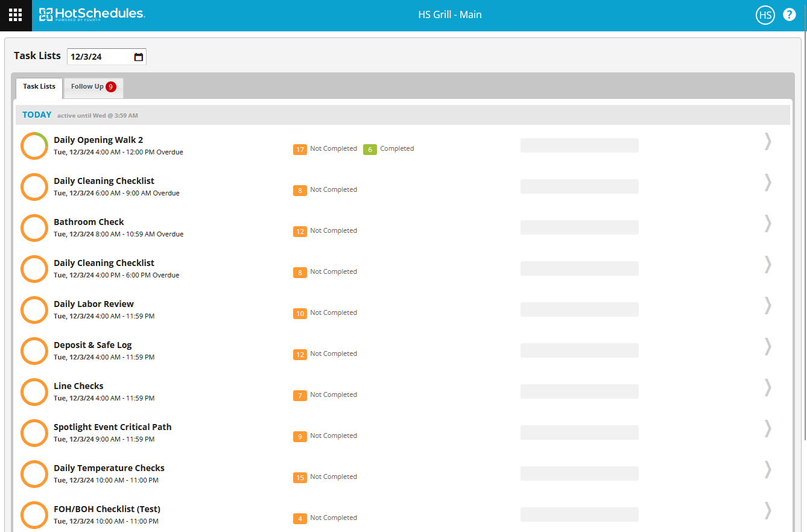Open the Bathroom Check task list
Image resolution: width=807 pixels, height=532 pixels.
click(x=89, y=222)
